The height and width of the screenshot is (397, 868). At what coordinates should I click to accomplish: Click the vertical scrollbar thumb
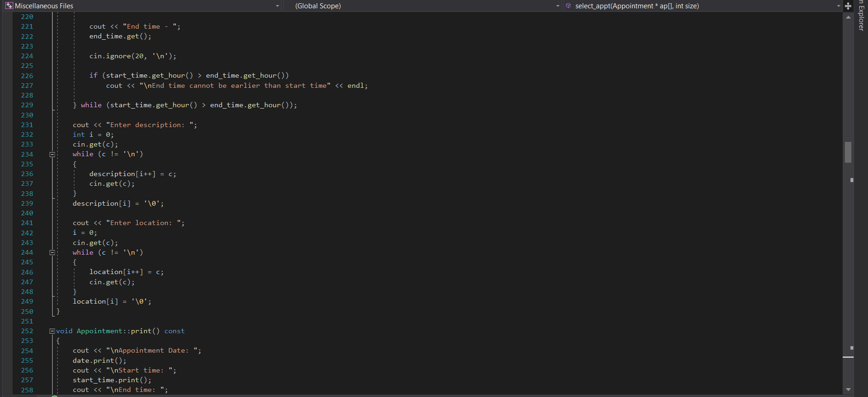848,152
